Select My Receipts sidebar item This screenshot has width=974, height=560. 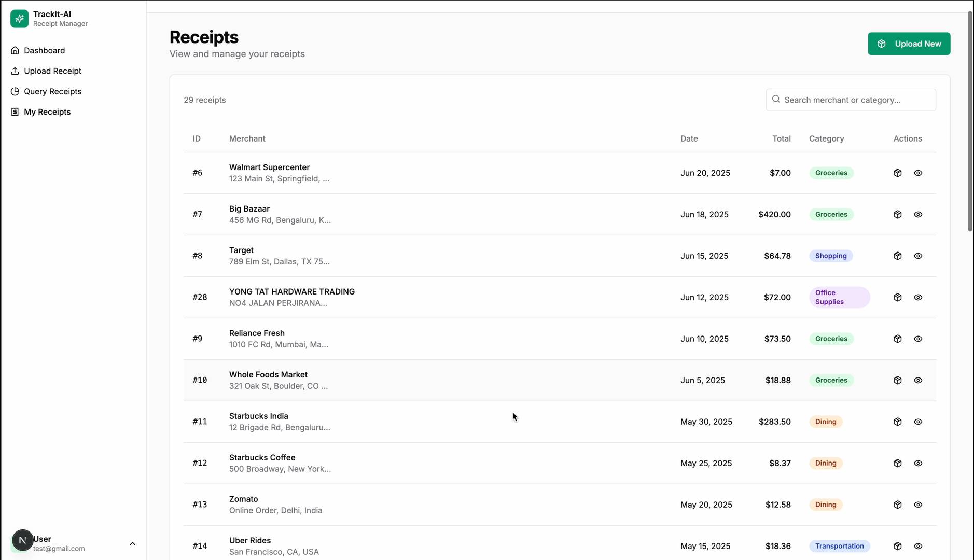[47, 112]
